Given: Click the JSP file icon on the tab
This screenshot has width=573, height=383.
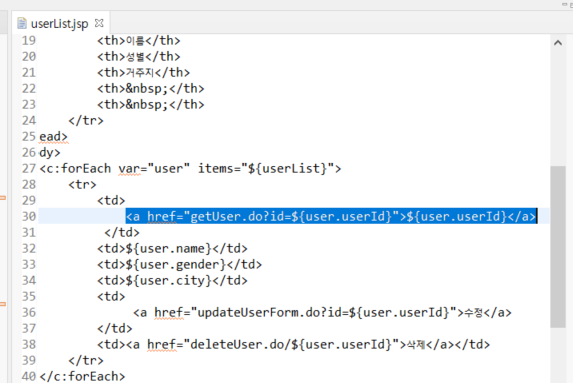Looking at the screenshot, I should pyautogui.click(x=22, y=23).
